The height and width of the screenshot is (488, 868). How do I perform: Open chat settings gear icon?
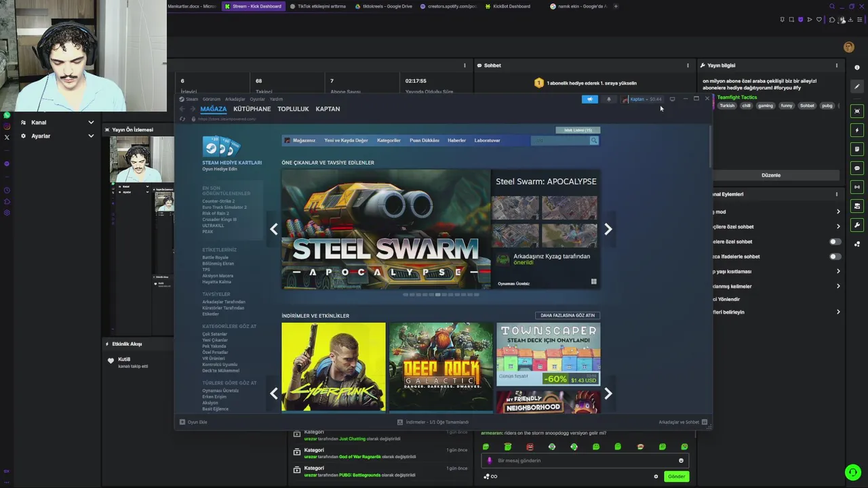[656, 476]
